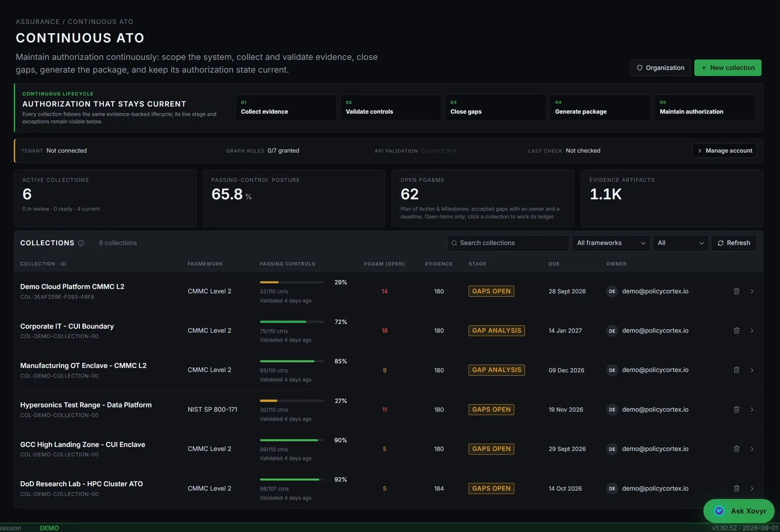Click the Open POA&Ms stat card

[x=483, y=198]
